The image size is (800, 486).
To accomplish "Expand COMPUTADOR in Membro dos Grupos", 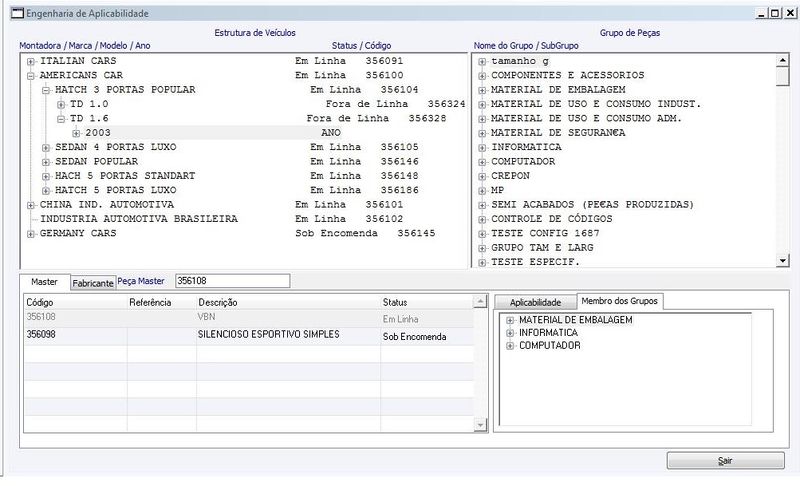I will [x=510, y=346].
